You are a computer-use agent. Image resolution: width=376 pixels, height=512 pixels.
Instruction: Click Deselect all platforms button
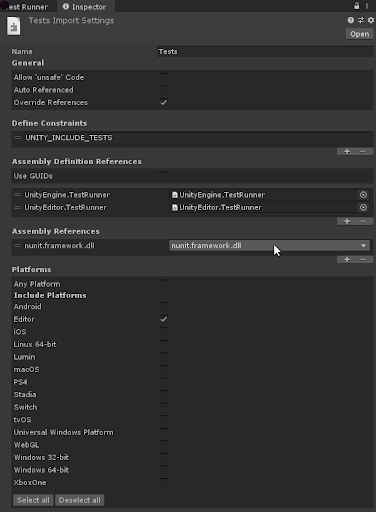(80, 500)
